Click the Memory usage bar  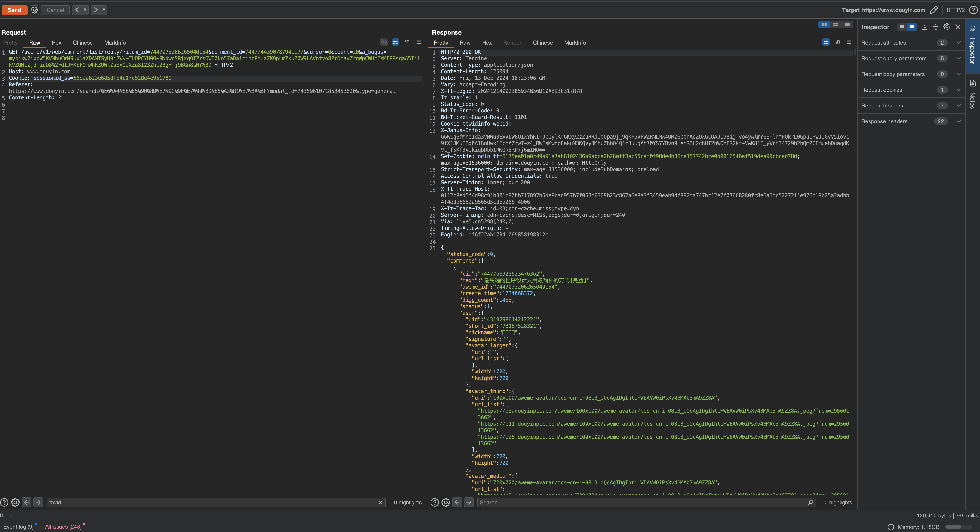click(958, 527)
